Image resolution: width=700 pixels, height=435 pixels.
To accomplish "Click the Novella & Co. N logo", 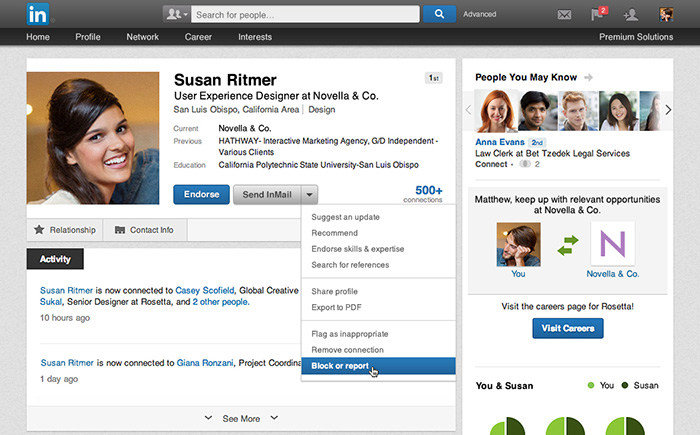I will click(x=612, y=244).
